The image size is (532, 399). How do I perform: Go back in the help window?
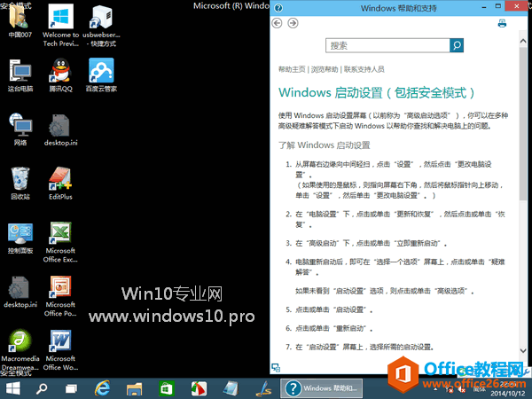pyautogui.click(x=278, y=23)
